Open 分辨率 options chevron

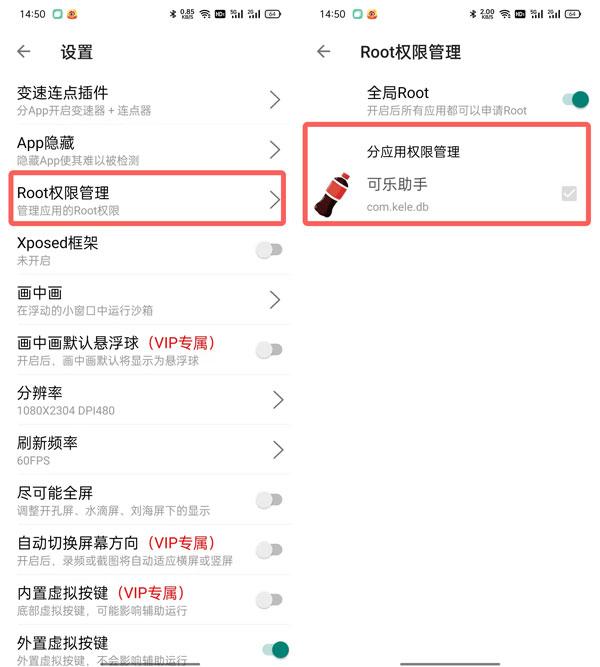pos(277,400)
